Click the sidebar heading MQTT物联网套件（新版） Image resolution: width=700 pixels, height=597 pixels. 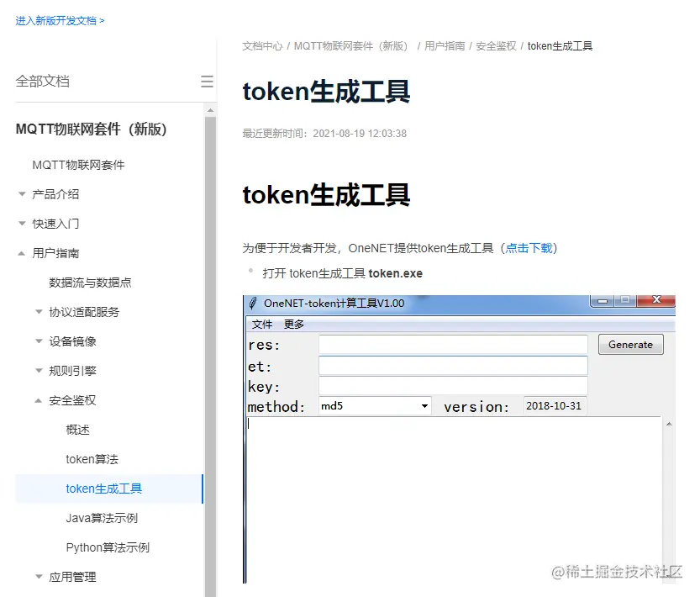[91, 129]
